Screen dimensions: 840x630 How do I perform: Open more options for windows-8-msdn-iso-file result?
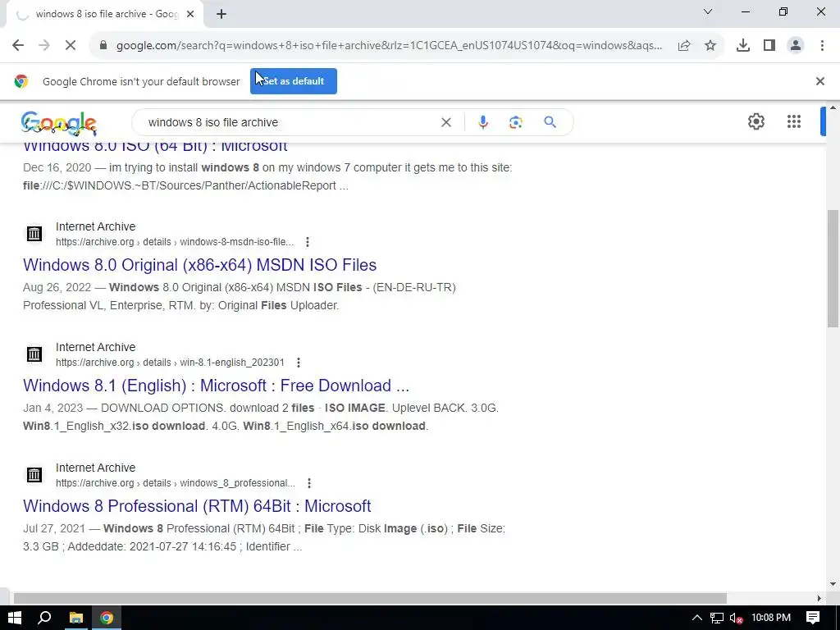click(x=308, y=242)
